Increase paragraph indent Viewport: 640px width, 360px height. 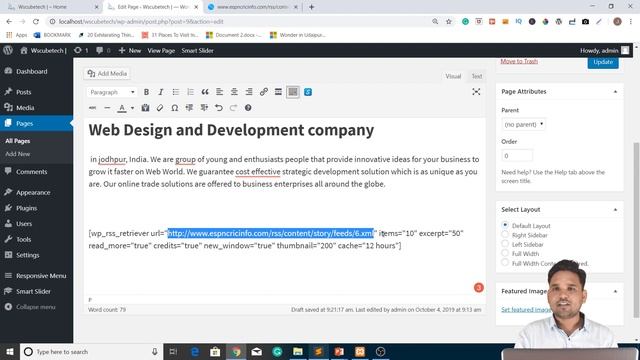click(204, 108)
